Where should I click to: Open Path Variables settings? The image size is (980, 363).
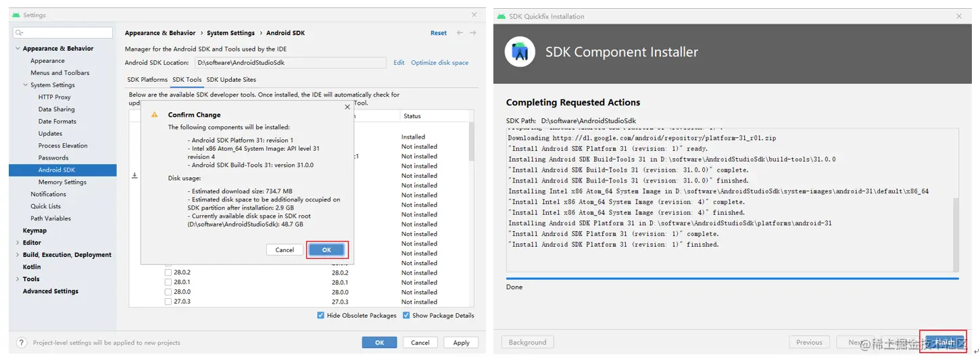(x=51, y=218)
